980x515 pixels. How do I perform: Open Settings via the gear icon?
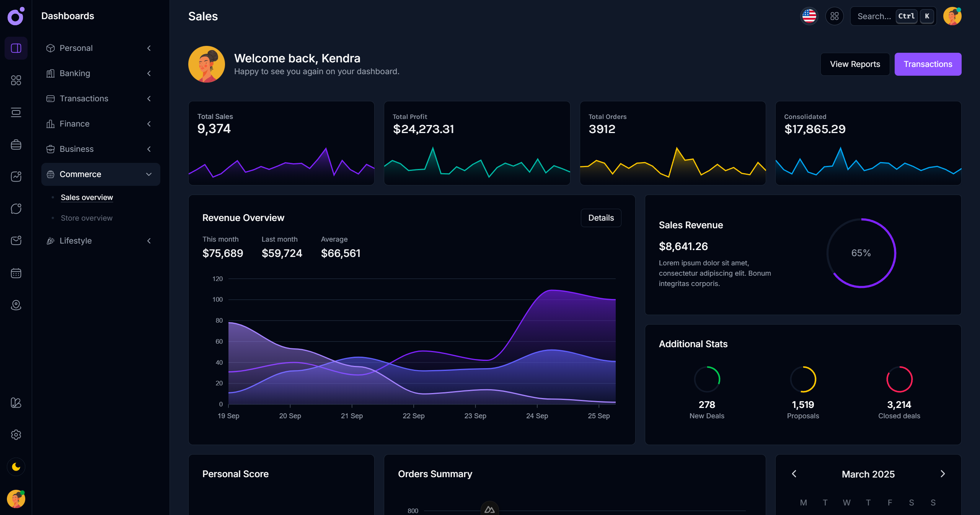point(16,435)
